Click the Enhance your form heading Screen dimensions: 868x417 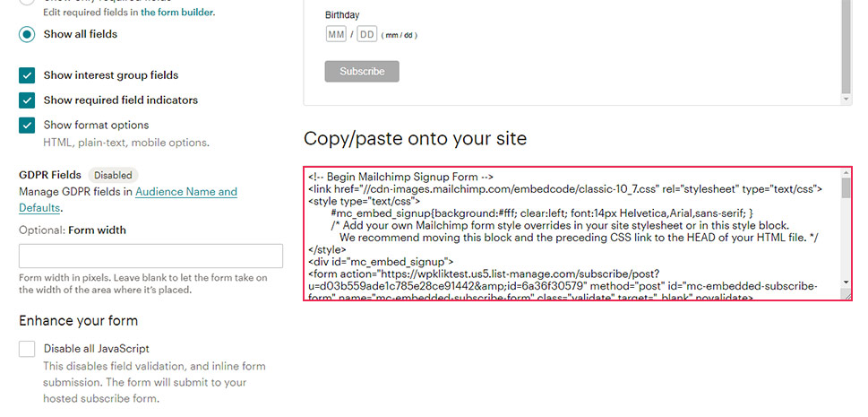click(x=79, y=321)
